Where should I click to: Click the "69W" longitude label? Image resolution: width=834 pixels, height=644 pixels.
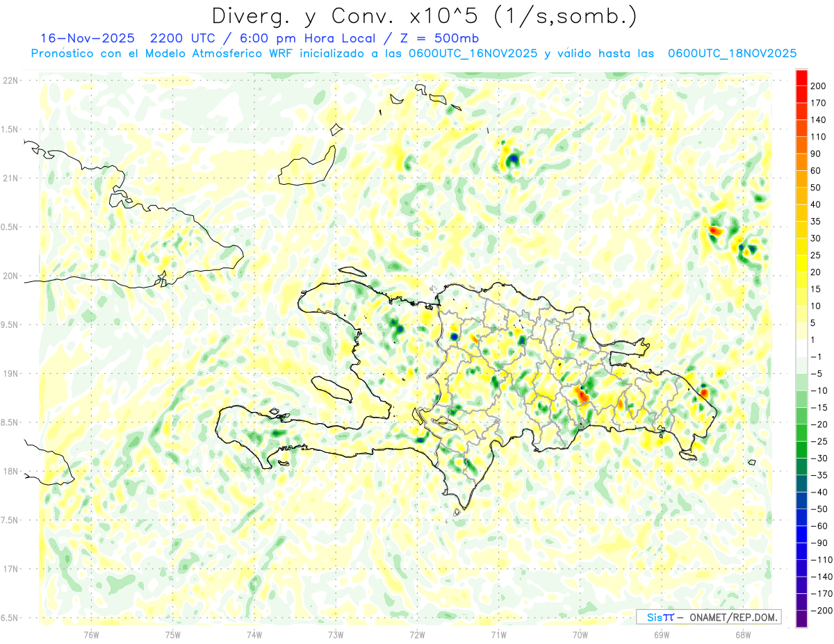click(661, 634)
